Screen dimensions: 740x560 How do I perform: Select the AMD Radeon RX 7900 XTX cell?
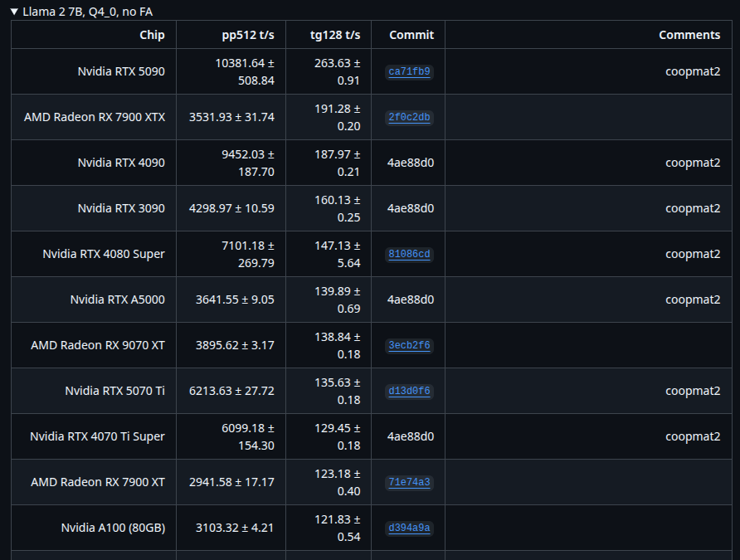coord(95,117)
